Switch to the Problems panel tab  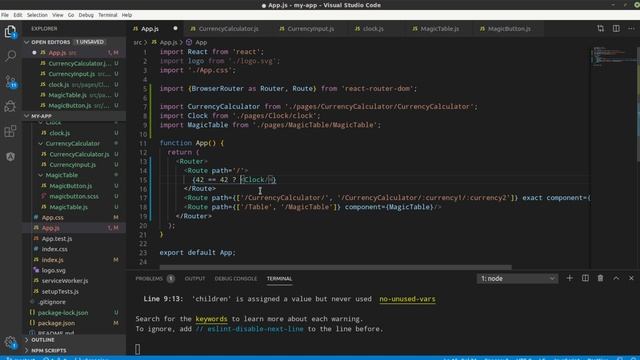click(x=154, y=278)
